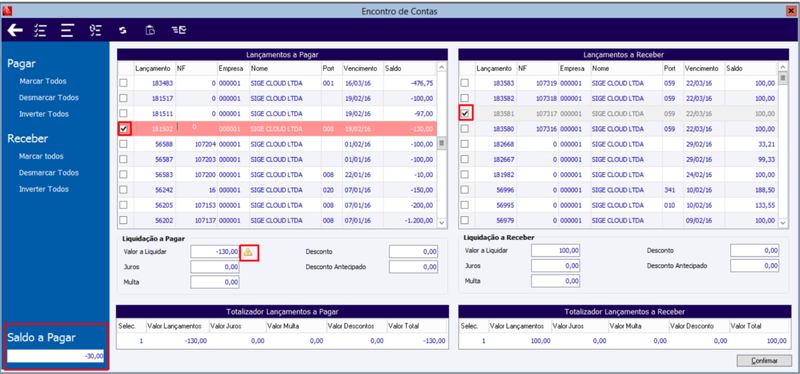
Task: Tick checkbox for payable entry 181517
Action: [123, 98]
